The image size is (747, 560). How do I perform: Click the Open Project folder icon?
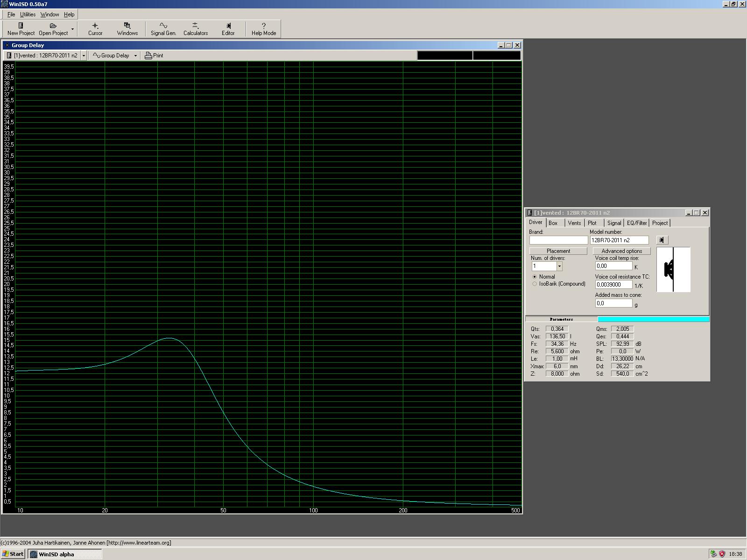(x=53, y=26)
